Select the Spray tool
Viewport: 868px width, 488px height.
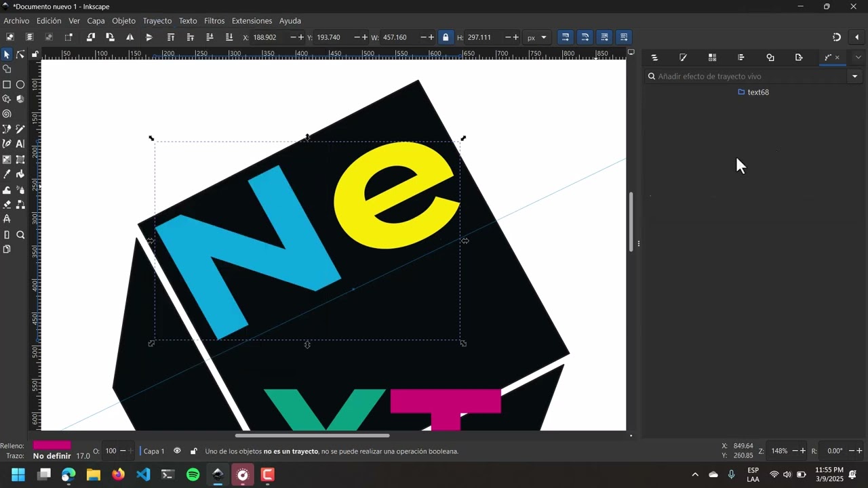[20, 190]
